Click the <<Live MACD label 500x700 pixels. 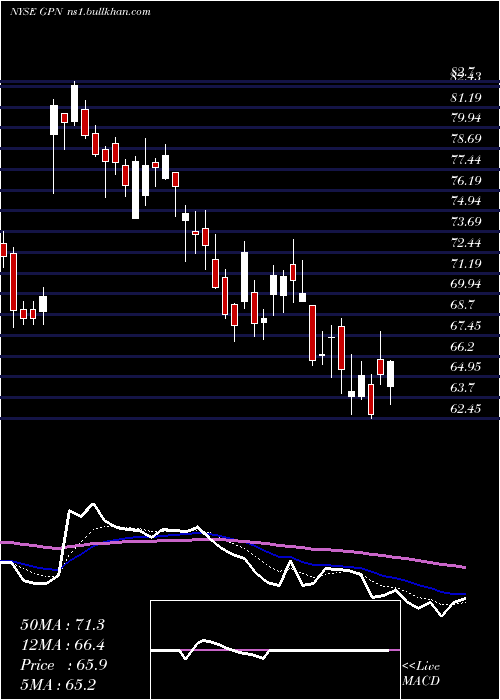coord(421,674)
